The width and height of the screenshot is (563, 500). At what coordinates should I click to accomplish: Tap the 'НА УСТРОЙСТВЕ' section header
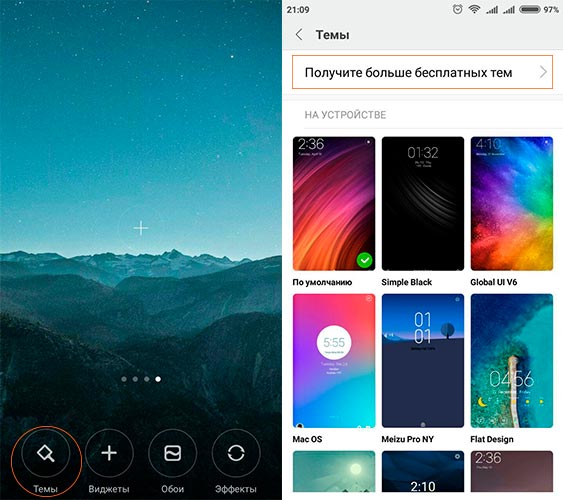click(x=345, y=115)
